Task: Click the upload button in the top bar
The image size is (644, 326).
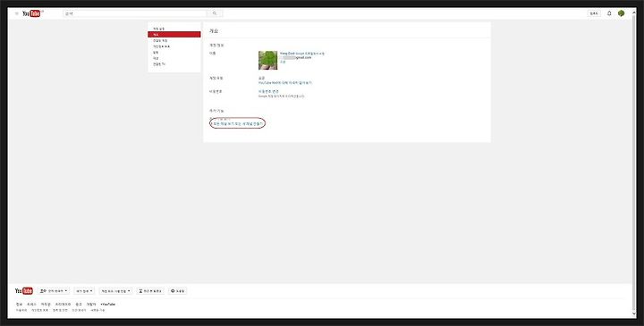Action: tap(594, 13)
